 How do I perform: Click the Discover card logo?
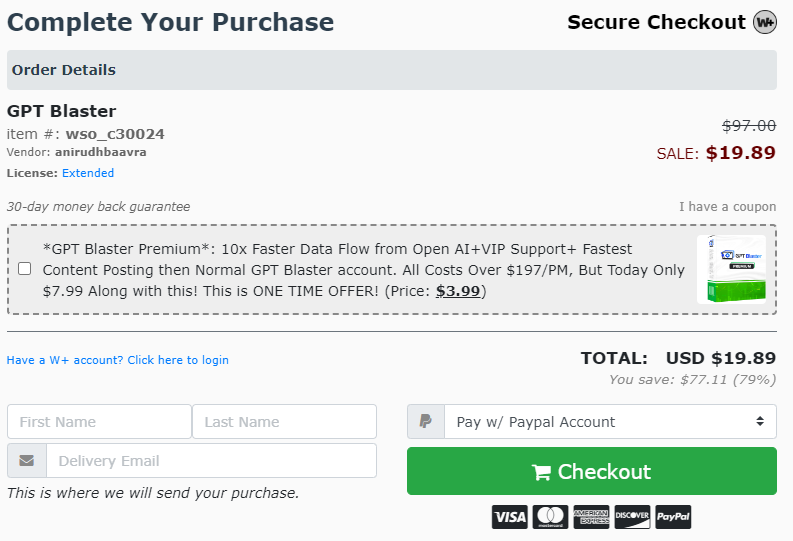632,517
